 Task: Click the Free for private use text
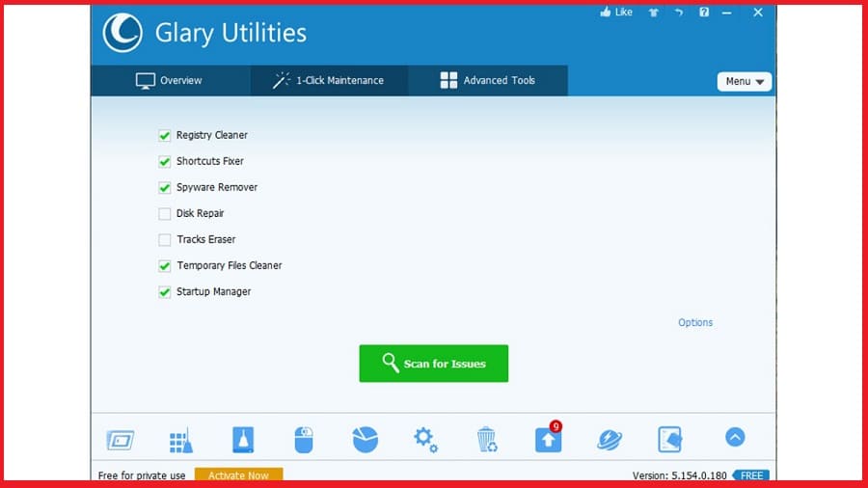[x=142, y=475]
